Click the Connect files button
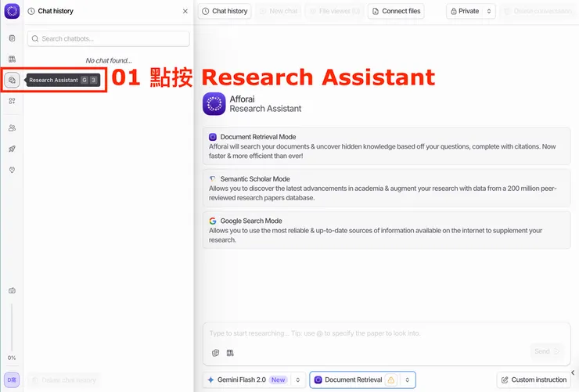 pos(396,11)
